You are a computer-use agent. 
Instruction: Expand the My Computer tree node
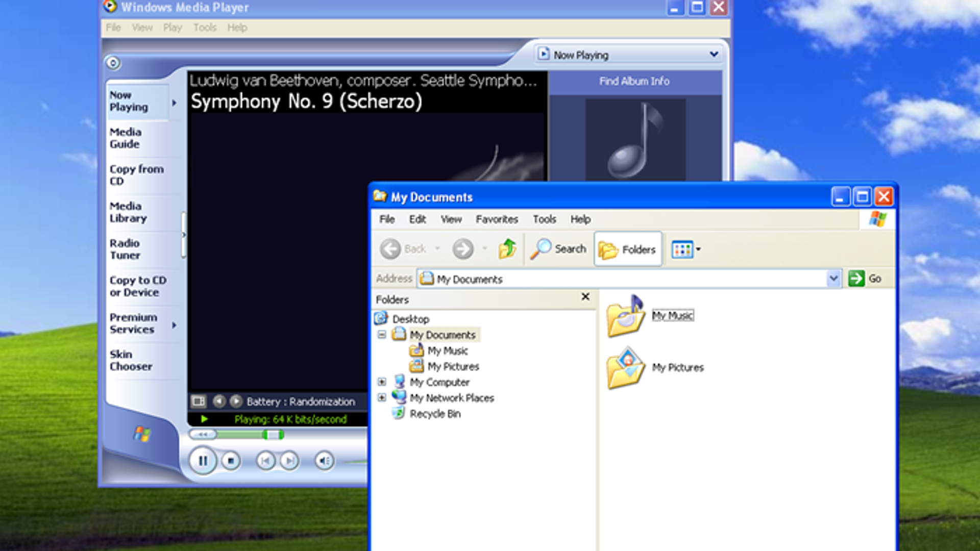tap(382, 382)
